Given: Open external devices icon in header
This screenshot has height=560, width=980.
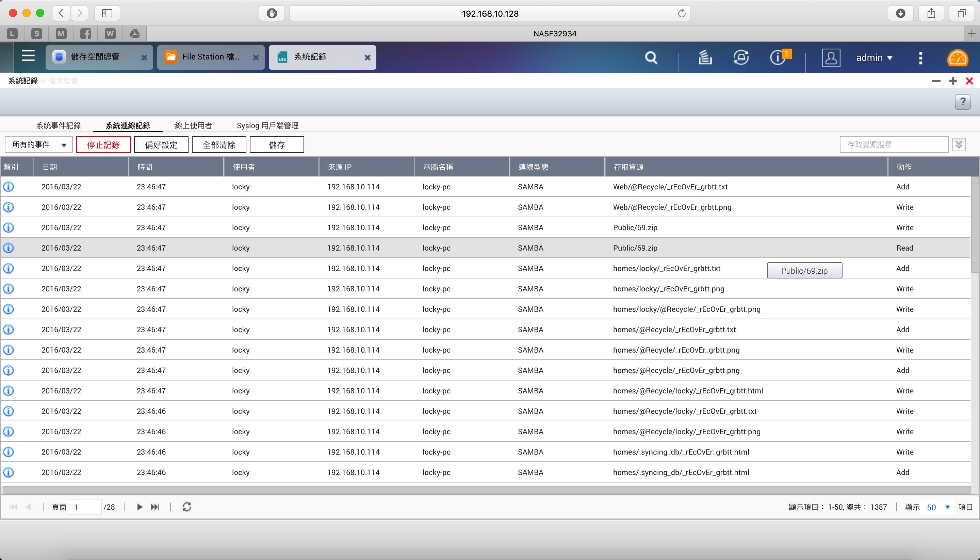Looking at the screenshot, I should point(740,57).
